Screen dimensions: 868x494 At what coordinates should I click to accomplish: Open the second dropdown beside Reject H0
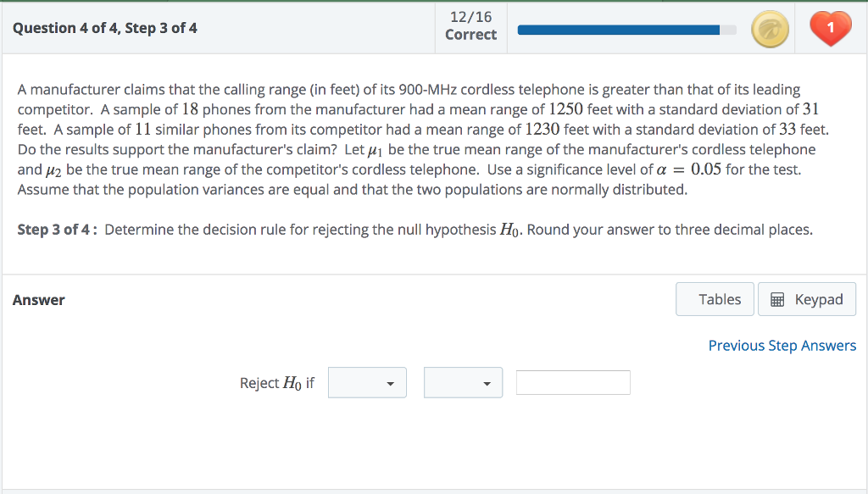tap(463, 382)
